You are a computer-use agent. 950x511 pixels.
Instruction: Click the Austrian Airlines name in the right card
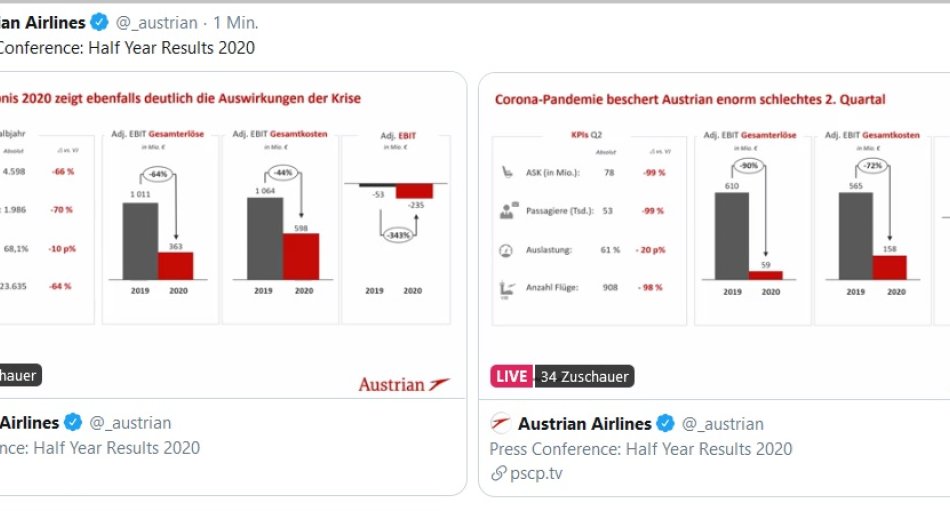(584, 424)
